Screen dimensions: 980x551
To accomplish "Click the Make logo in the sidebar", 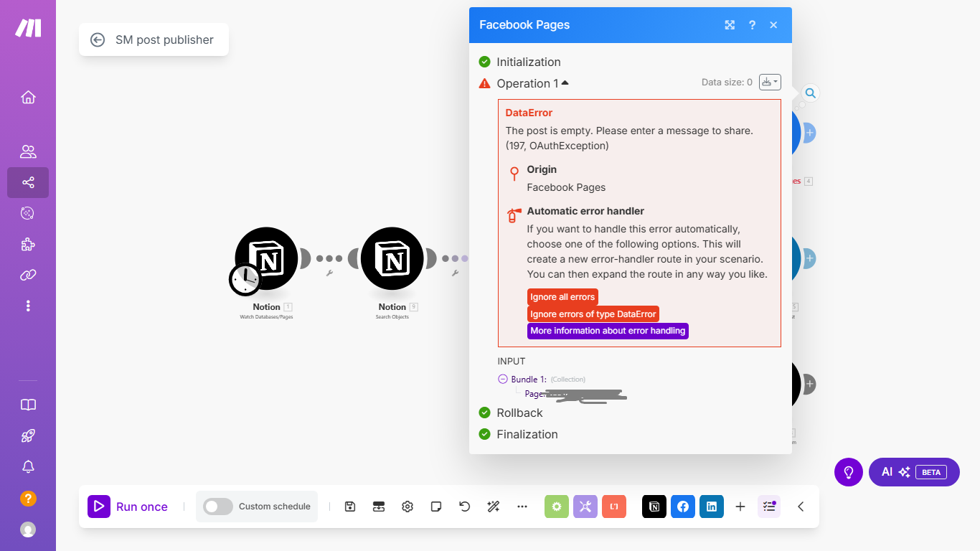I will 28,28.
